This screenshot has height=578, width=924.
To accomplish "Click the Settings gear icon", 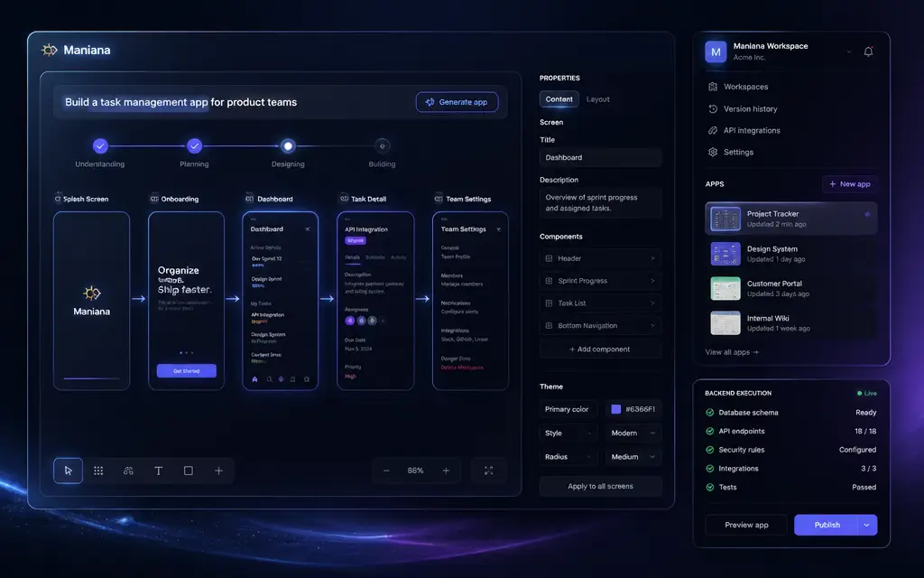I will (713, 152).
